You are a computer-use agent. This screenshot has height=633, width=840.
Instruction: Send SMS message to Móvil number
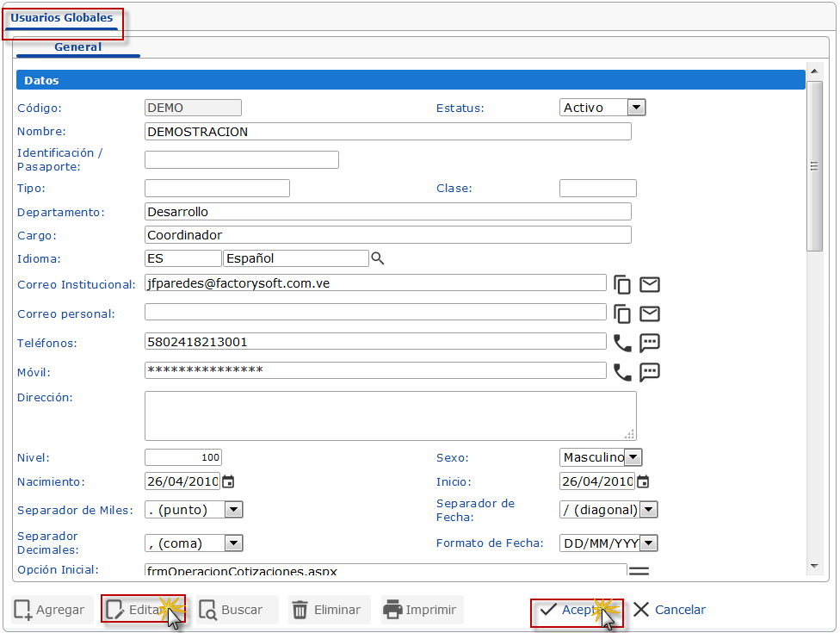click(x=650, y=372)
